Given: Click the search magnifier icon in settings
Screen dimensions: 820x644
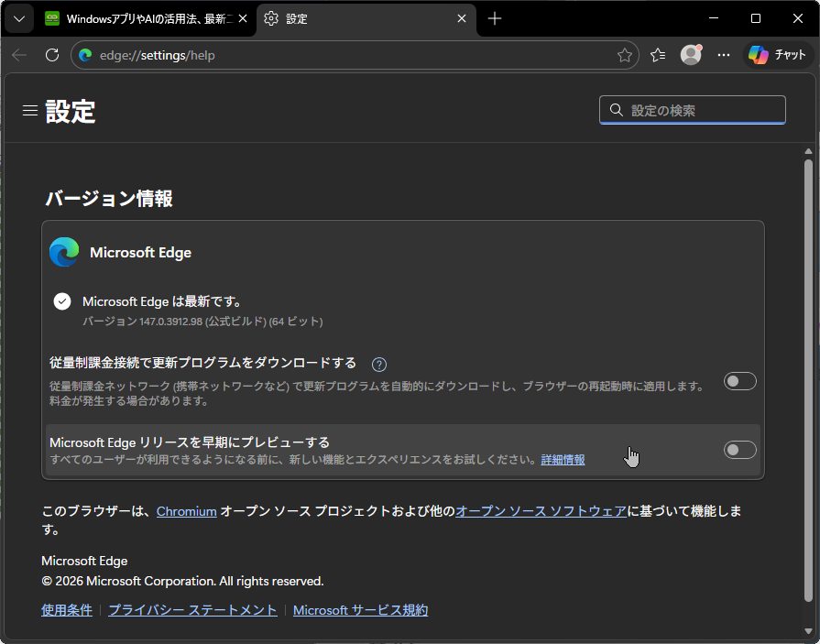Looking at the screenshot, I should pos(617,110).
